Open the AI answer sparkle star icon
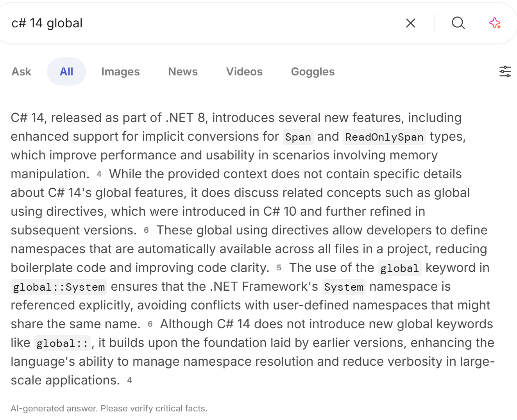Image resolution: width=517 pixels, height=420 pixels. 495,23
